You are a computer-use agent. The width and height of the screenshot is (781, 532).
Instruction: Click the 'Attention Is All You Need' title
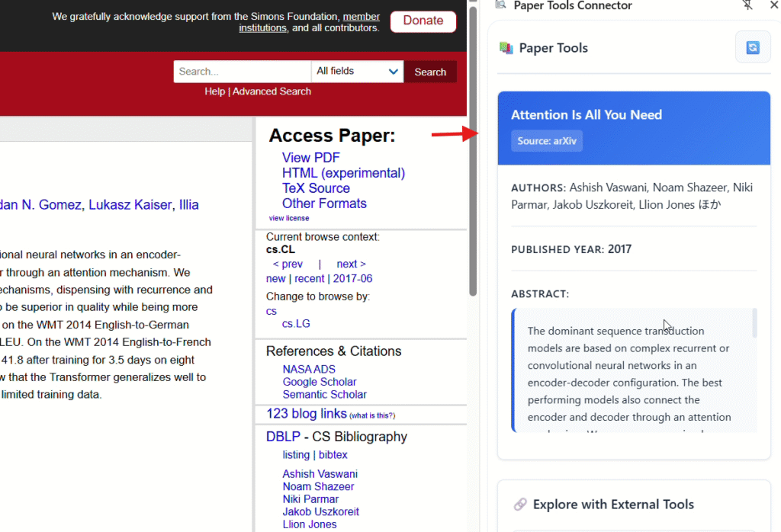coord(587,115)
